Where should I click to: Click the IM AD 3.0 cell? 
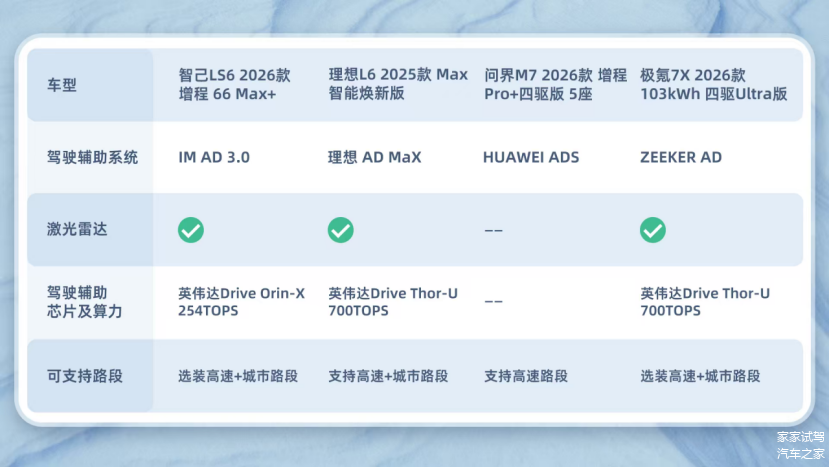[214, 157]
